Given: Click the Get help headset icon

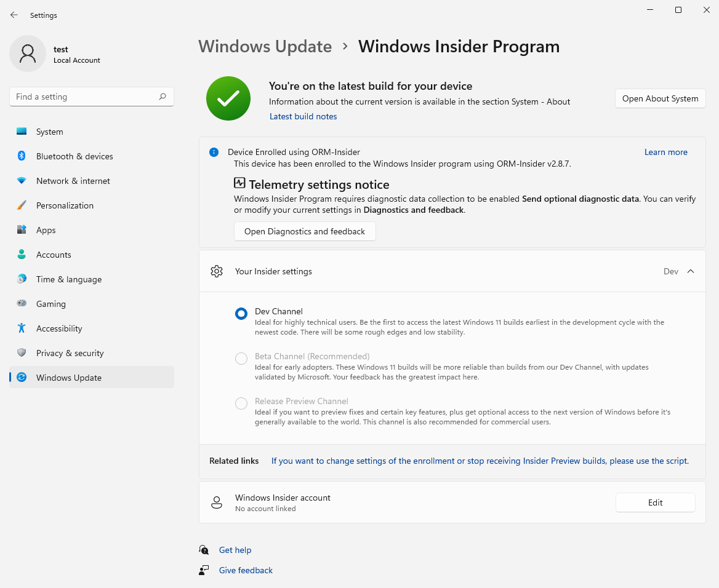Looking at the screenshot, I should [x=204, y=549].
